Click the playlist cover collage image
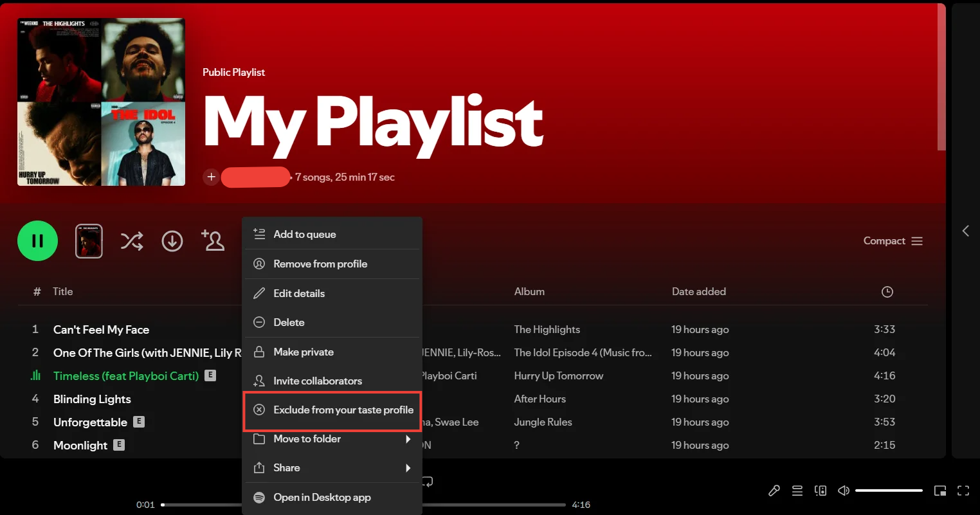The height and width of the screenshot is (515, 980). click(x=101, y=102)
